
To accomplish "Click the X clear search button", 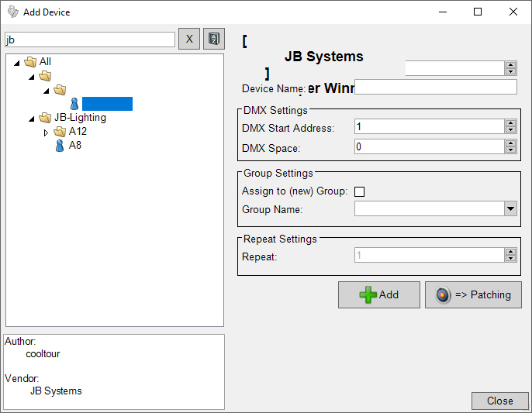I will click(189, 39).
